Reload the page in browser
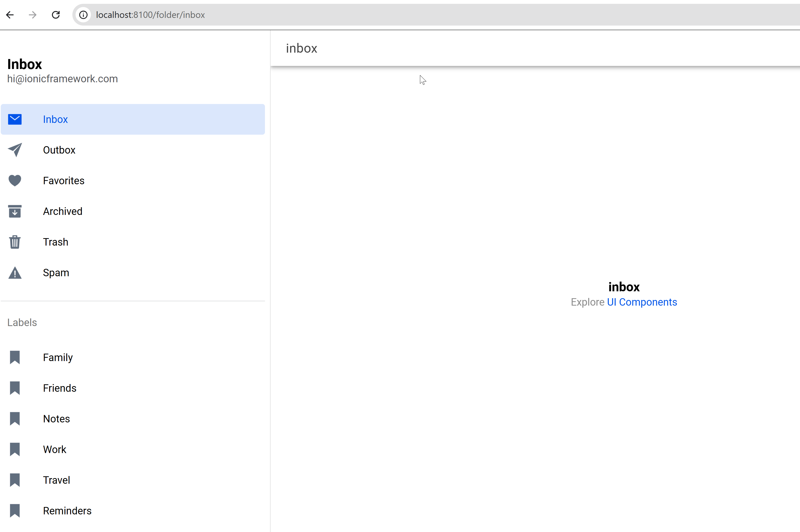The image size is (800, 532). click(56, 15)
